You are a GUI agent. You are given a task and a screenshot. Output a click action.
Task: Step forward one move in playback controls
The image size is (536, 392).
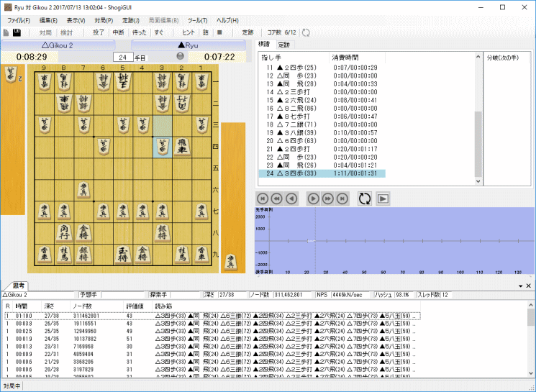313,199
